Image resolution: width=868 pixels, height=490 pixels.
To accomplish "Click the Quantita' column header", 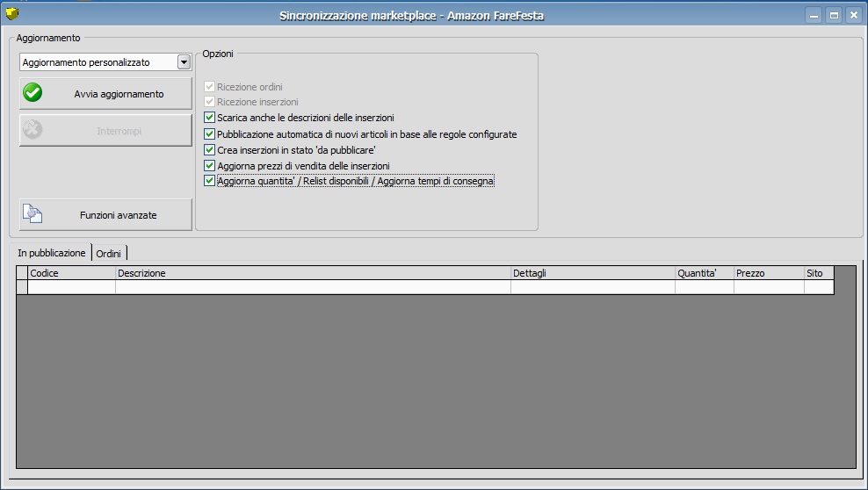I will click(x=704, y=273).
